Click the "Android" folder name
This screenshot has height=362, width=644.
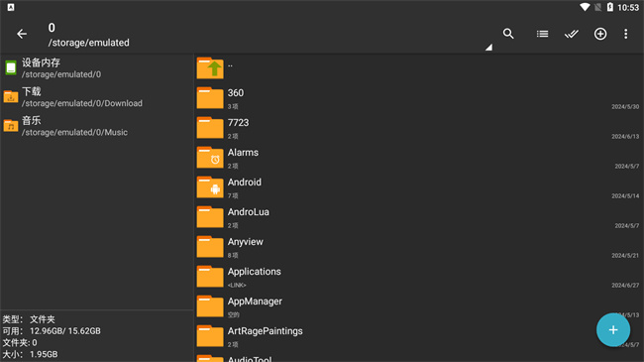coord(245,182)
